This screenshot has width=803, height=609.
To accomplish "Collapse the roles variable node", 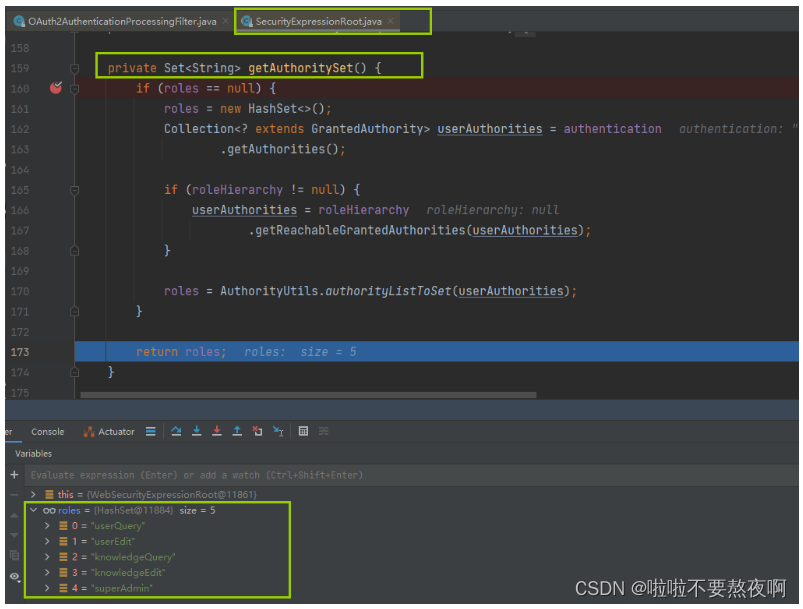I will tap(34, 510).
